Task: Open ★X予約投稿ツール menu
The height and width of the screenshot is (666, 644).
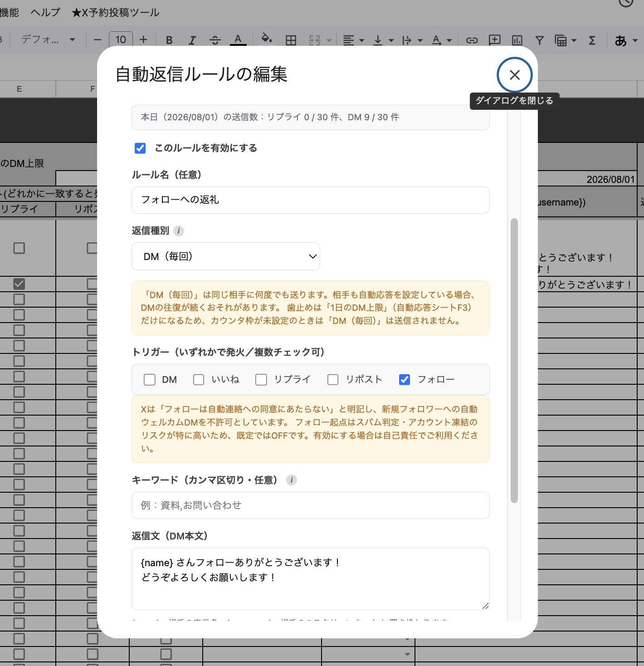Action: pyautogui.click(x=116, y=12)
